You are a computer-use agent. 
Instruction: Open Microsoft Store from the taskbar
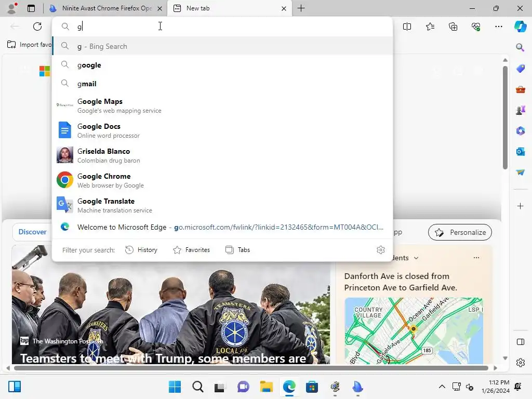(x=312, y=387)
